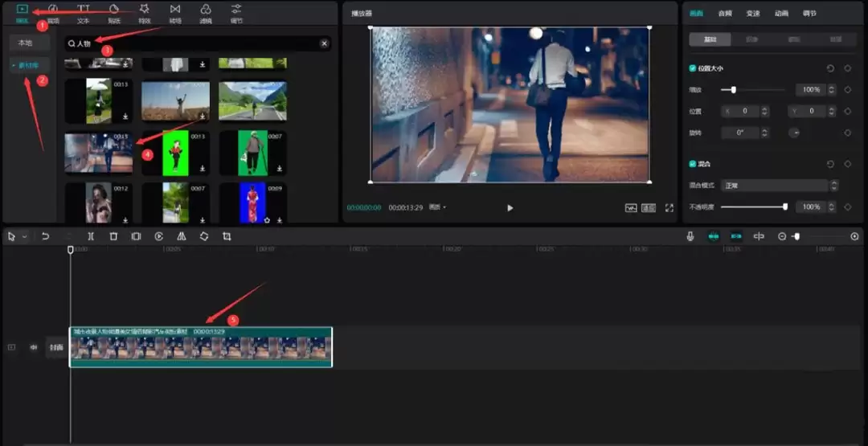Click the mirror flip tool icon
The image size is (868, 446).
(x=181, y=236)
